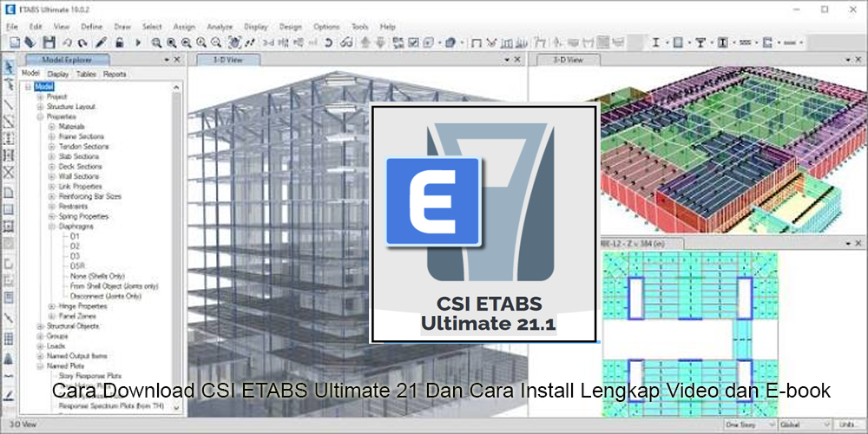Switch to the Reports tab in Model Explorer
This screenshot has width=868, height=434.
tap(115, 74)
